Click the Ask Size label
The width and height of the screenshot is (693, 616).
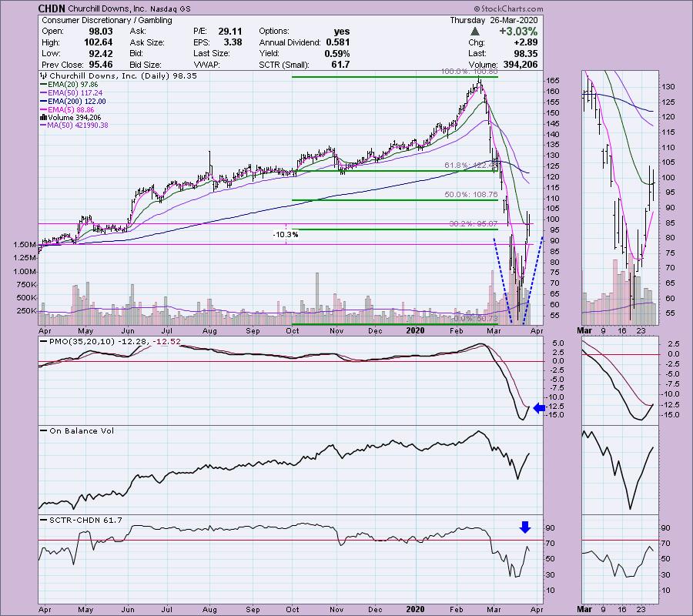pyautogui.click(x=147, y=42)
